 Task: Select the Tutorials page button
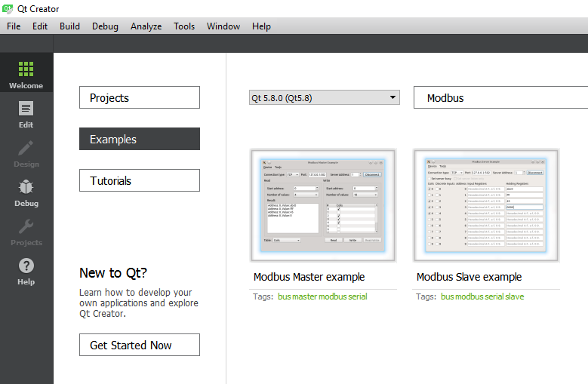click(x=140, y=180)
